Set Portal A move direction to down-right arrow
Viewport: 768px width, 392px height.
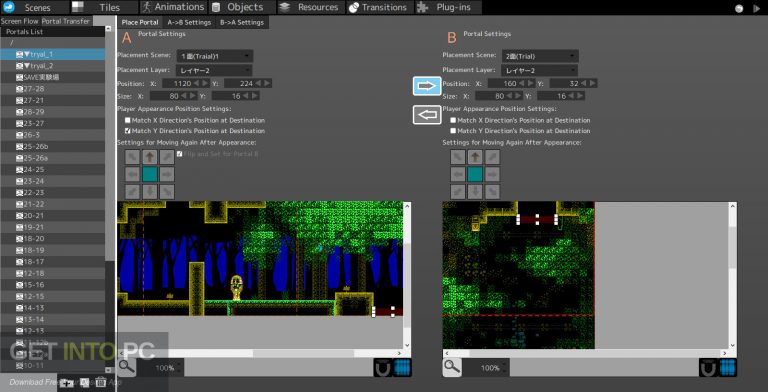click(167, 191)
